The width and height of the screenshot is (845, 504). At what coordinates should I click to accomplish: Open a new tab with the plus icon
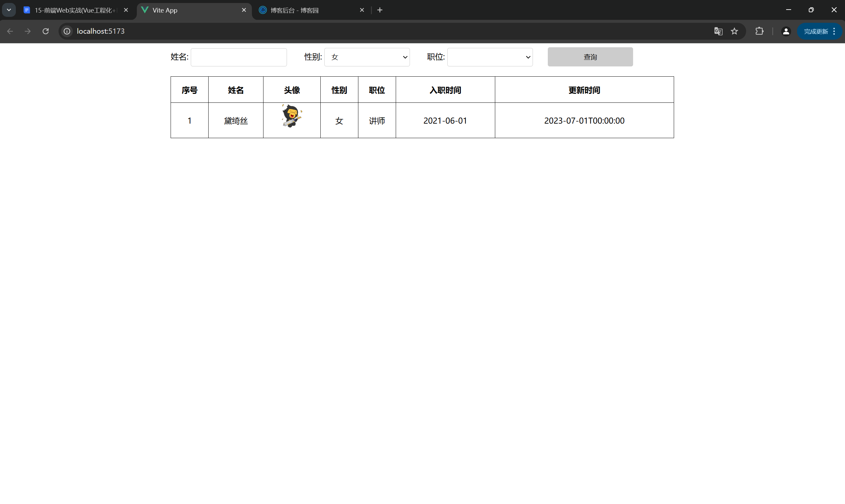[380, 10]
